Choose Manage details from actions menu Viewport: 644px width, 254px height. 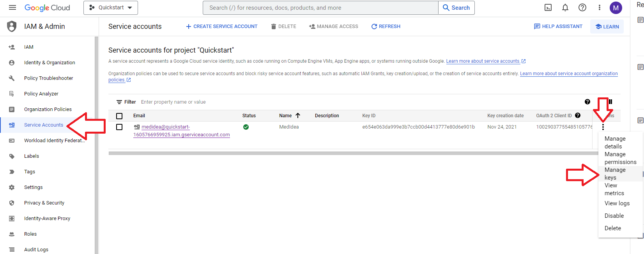[621, 143]
